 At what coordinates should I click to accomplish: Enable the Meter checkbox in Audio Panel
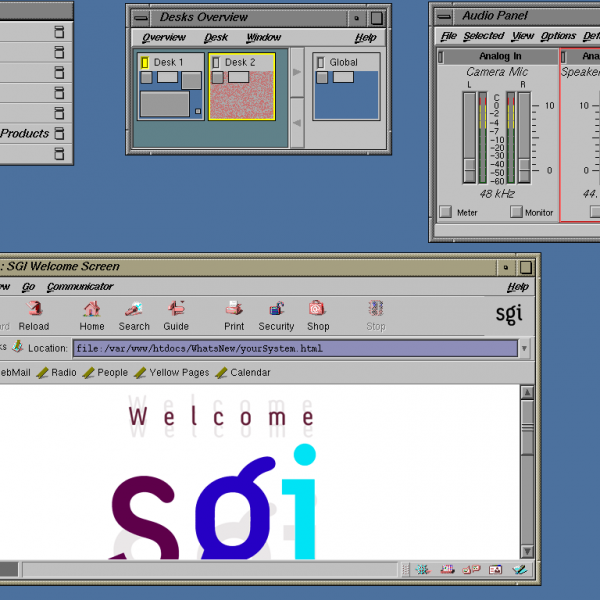coord(445,212)
